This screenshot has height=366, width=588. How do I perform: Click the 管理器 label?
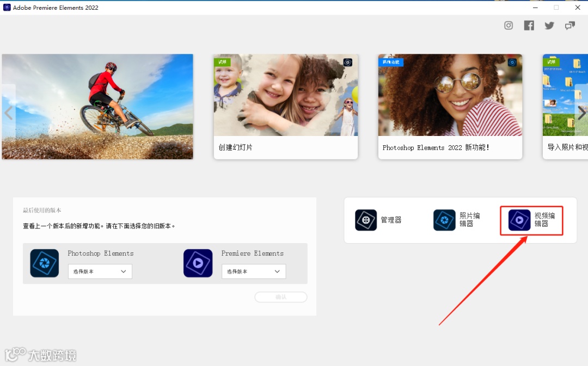coord(391,220)
